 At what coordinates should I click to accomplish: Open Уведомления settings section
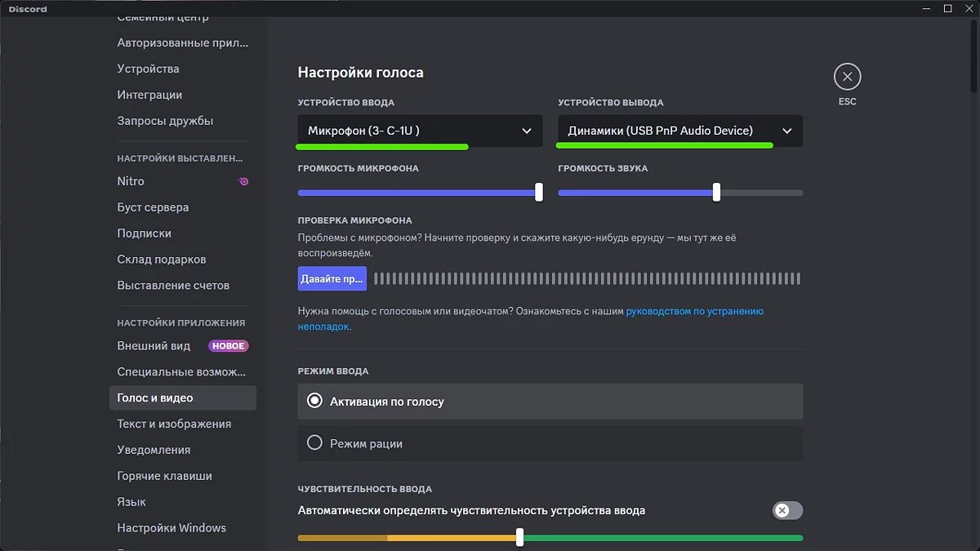pyautogui.click(x=154, y=450)
